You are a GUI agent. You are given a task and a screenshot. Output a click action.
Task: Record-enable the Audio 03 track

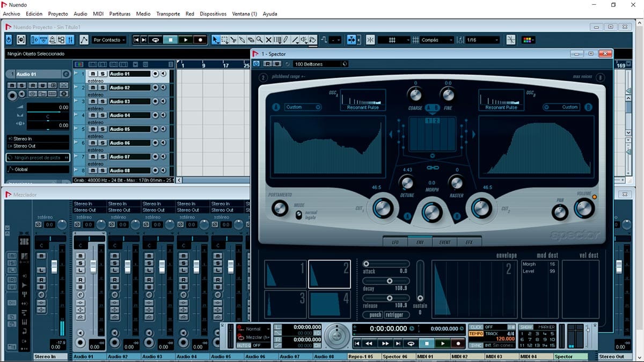point(155,101)
